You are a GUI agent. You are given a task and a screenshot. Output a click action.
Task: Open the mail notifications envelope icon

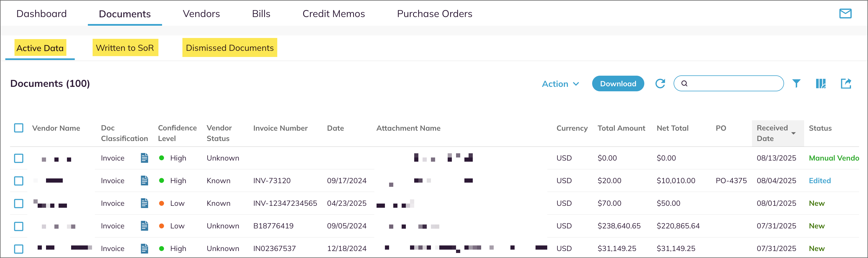coord(845,13)
